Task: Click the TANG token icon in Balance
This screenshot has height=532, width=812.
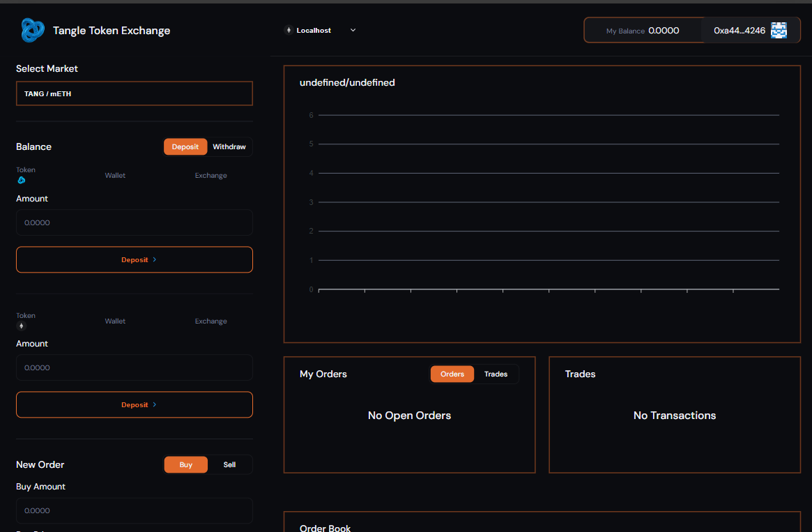Action: pyautogui.click(x=21, y=180)
